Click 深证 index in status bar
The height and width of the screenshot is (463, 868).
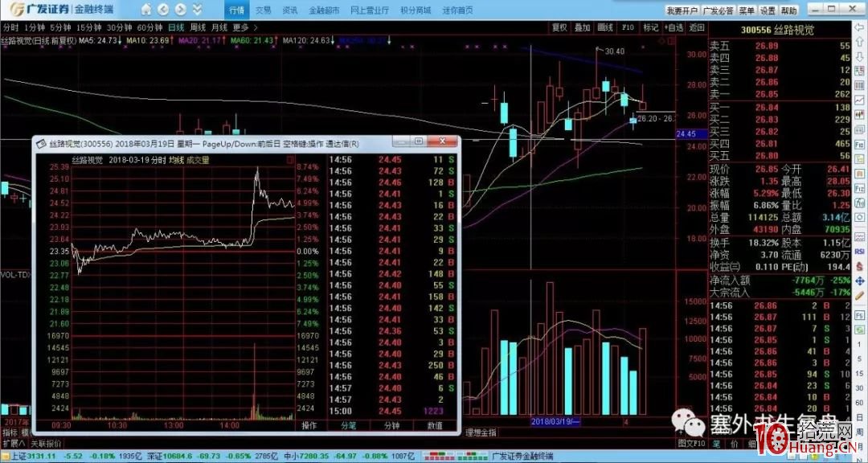click(170, 457)
